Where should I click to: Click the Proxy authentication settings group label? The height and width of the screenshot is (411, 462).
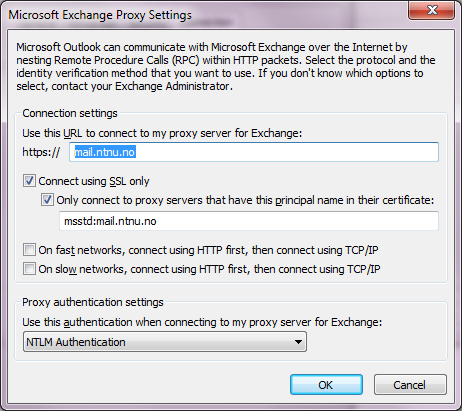[93, 302]
